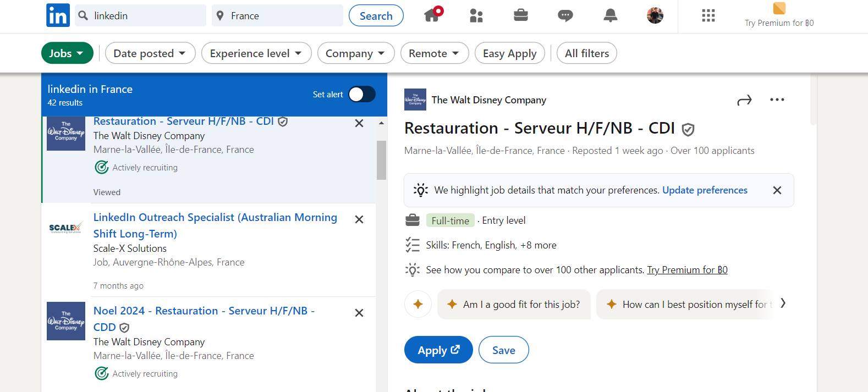
Task: Toggle the Easy Apply filter
Action: (510, 53)
